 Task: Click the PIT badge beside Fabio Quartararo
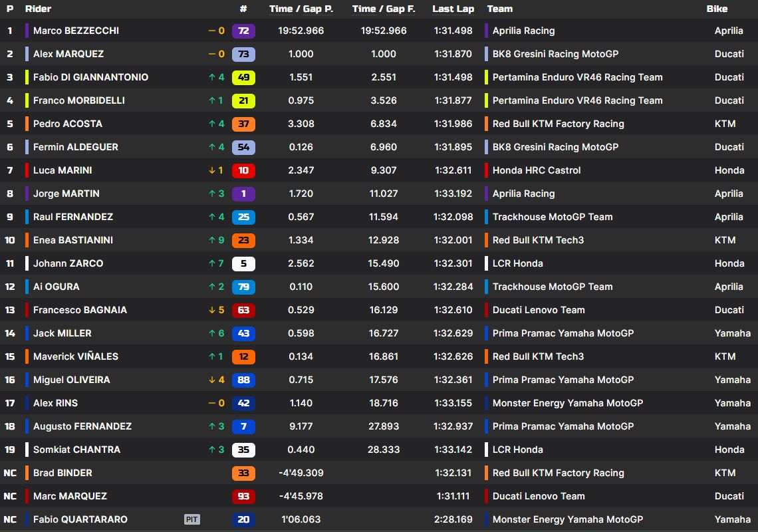pos(192,519)
